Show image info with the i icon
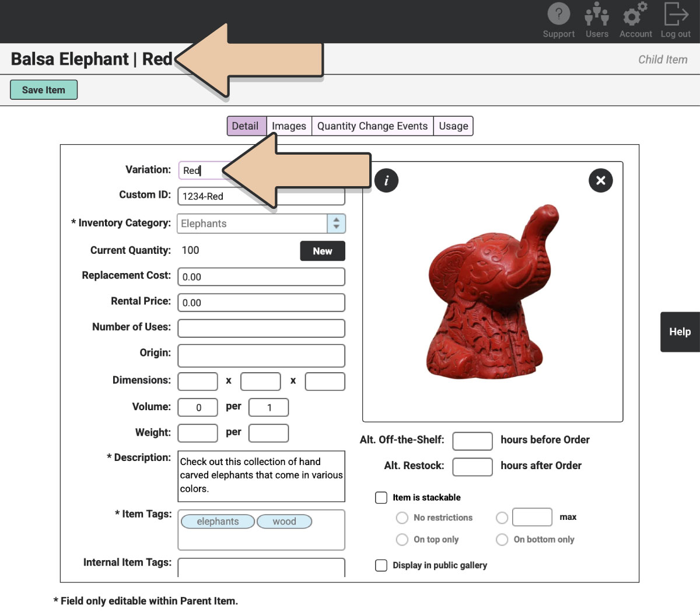 pos(386,180)
